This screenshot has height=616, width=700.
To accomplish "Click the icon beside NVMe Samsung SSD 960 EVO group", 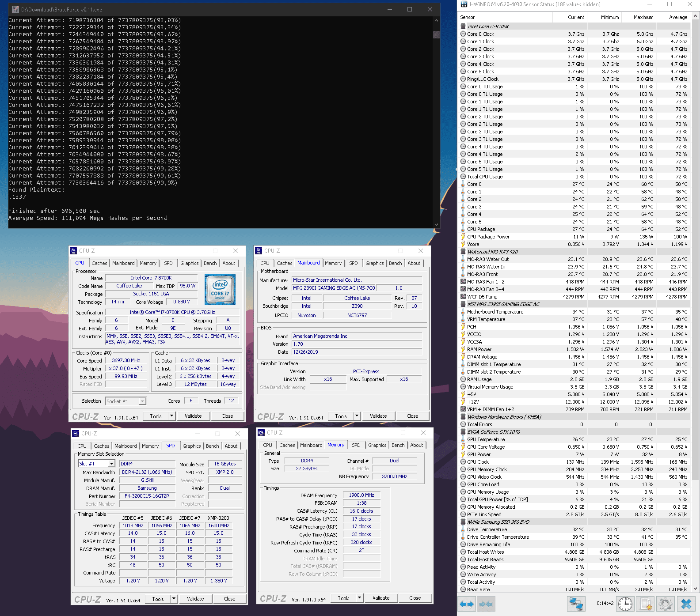I will [x=463, y=522].
